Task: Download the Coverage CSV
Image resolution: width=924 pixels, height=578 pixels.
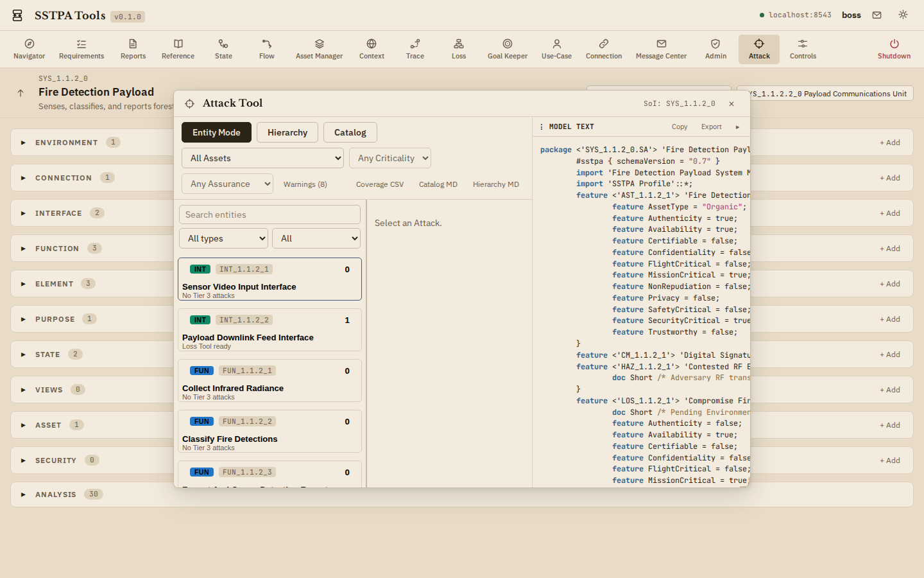Action: (x=380, y=184)
